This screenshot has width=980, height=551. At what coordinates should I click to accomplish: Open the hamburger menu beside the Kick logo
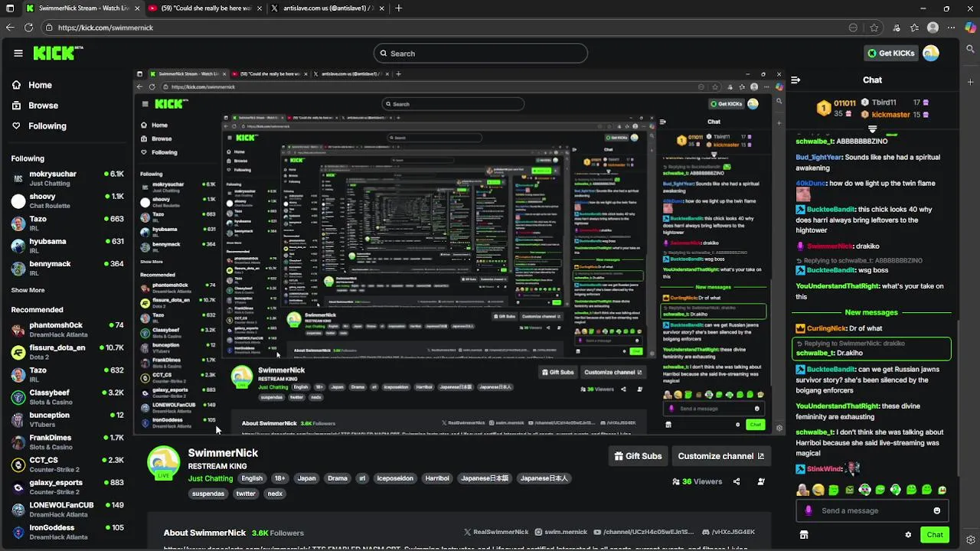click(18, 53)
